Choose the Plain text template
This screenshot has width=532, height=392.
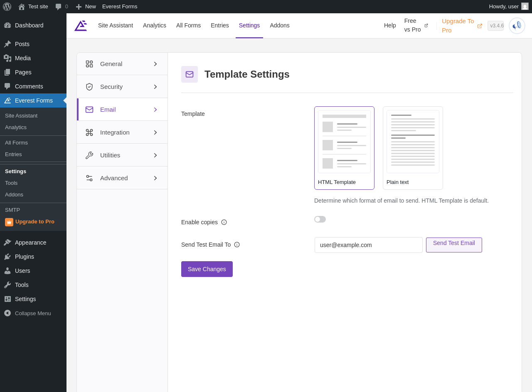pos(413,148)
